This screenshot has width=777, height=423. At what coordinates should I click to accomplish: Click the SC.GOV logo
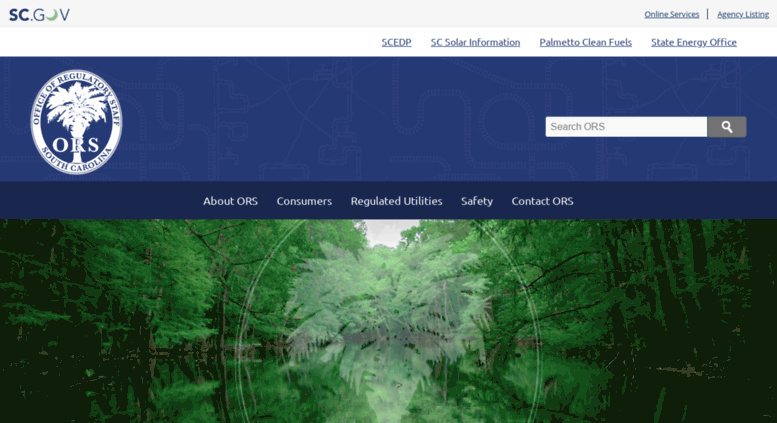tap(40, 15)
